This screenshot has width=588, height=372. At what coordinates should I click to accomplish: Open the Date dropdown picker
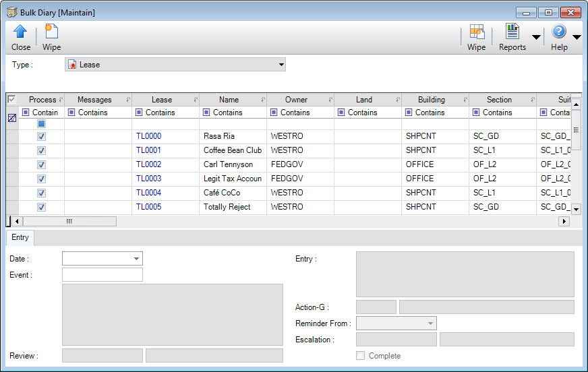tap(136, 259)
